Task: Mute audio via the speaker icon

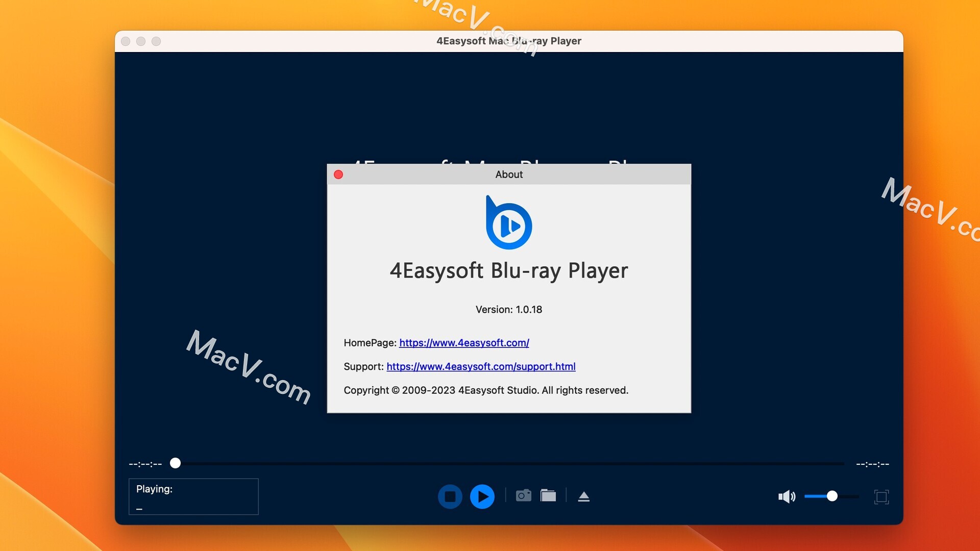Action: 787,496
